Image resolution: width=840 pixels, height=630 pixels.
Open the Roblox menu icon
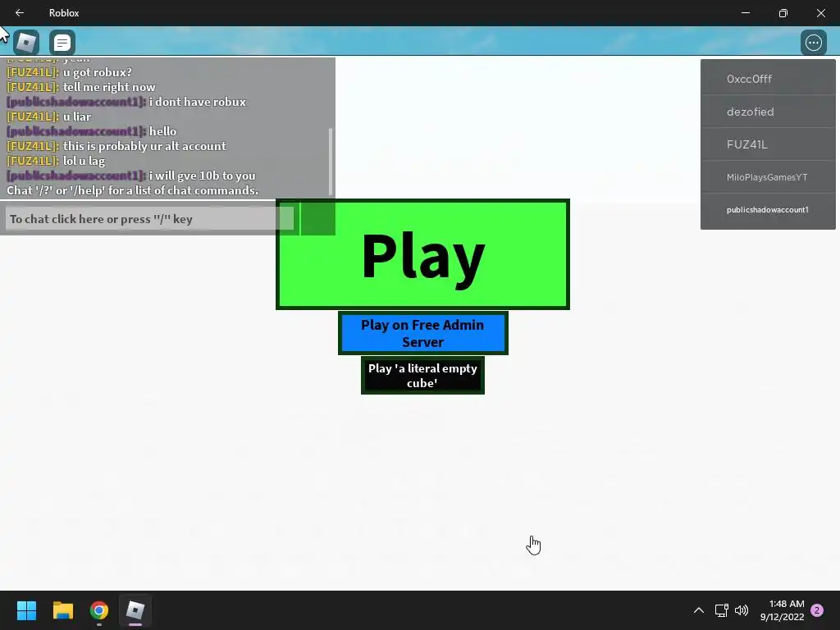(26, 43)
